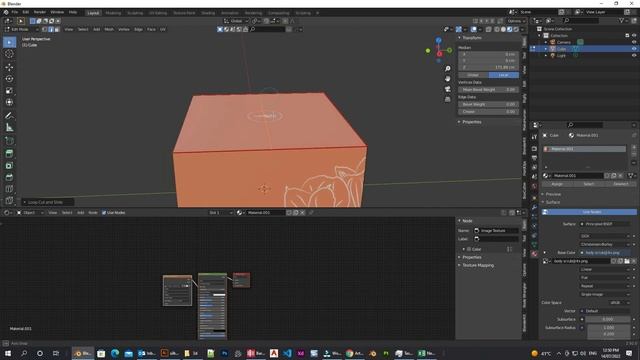Open the Mesh menu in viewport header
The height and width of the screenshot is (360, 640).
(109, 29)
